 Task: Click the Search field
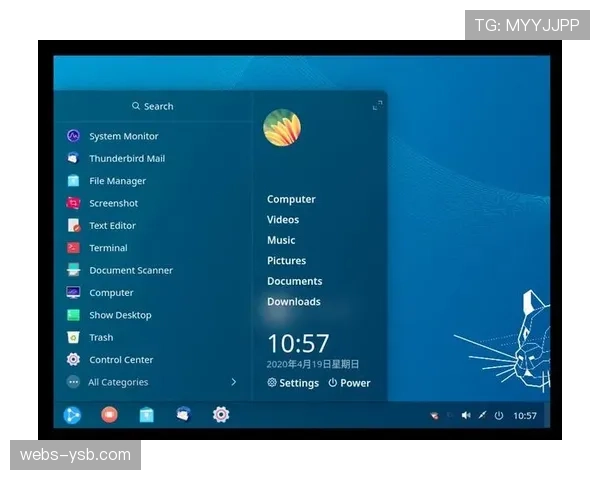[x=152, y=106]
